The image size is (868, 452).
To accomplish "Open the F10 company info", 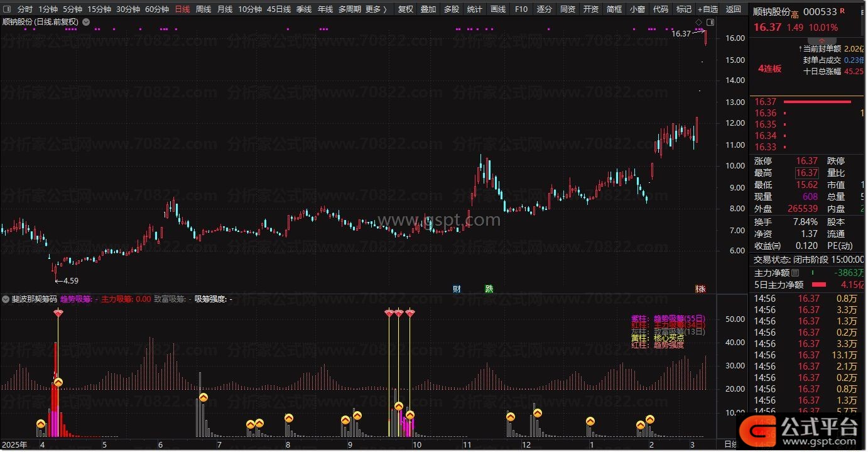I will 521,9.
